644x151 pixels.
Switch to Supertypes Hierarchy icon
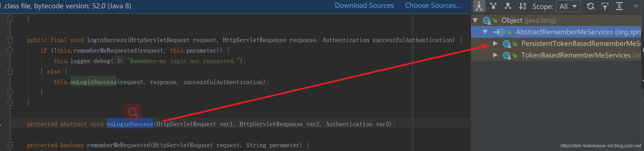click(x=493, y=6)
